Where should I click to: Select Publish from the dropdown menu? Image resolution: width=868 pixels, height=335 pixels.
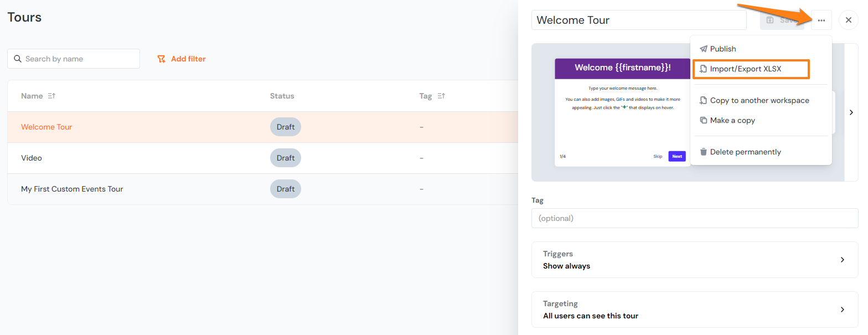723,49
